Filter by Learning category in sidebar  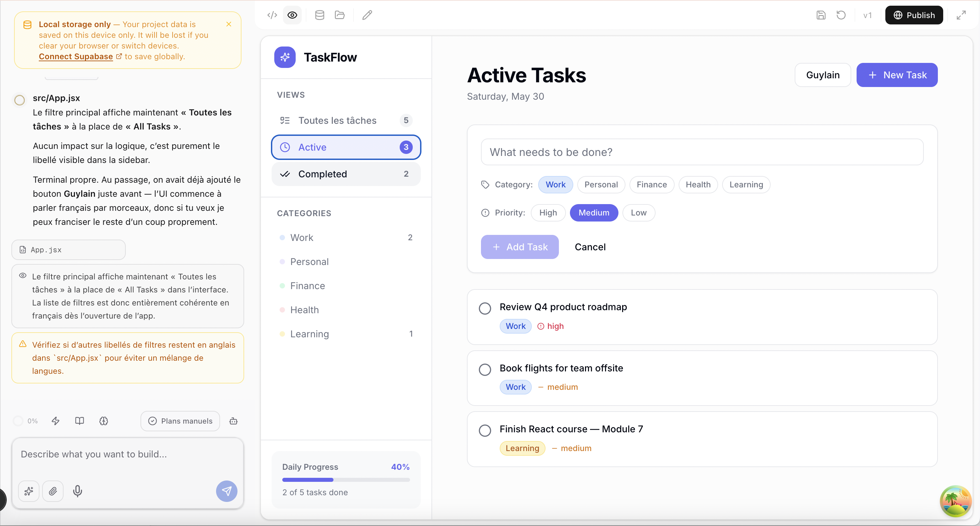click(346, 334)
